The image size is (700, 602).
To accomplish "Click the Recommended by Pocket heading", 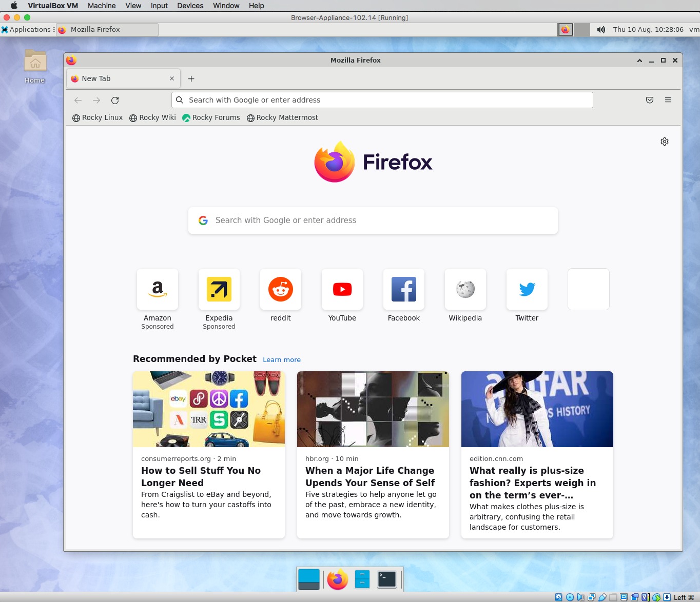I will pyautogui.click(x=195, y=359).
